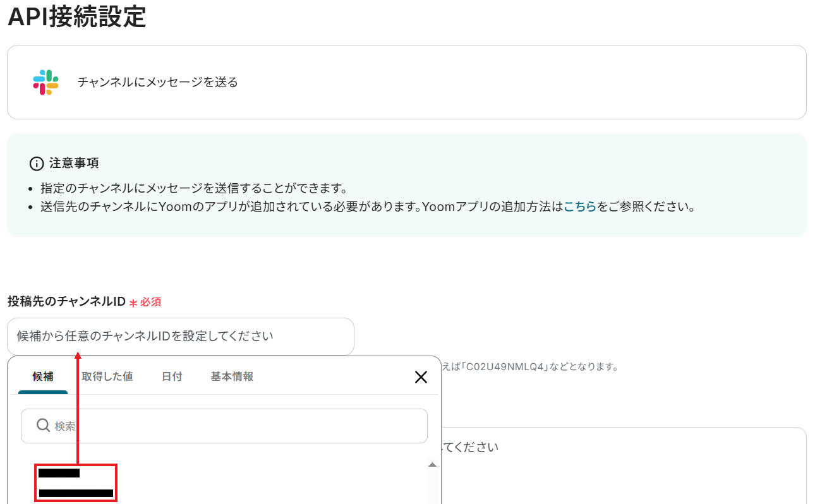Show the 基本情報 tab
Viewport: 815px width, 504px height.
pos(232,376)
